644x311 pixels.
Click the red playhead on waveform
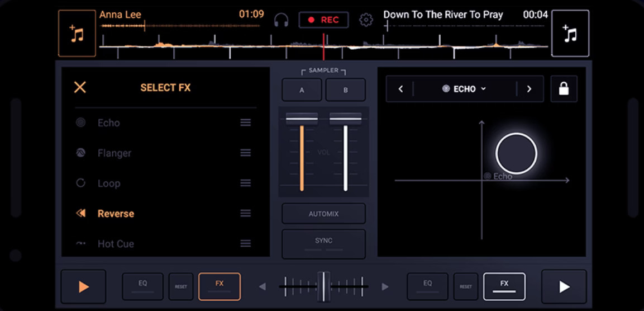323,46
